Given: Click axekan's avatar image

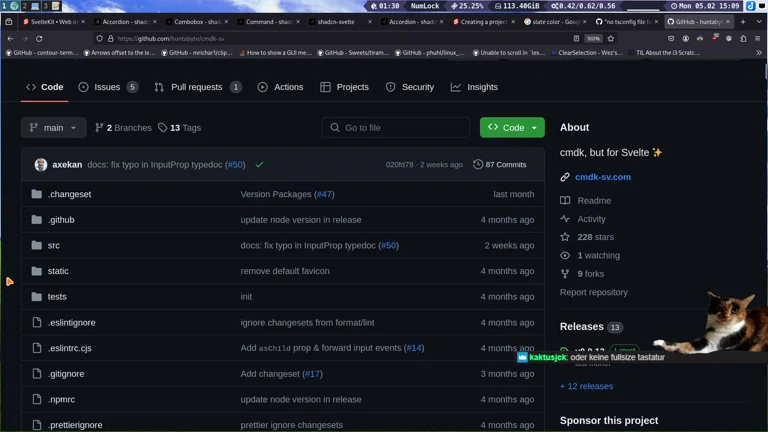Looking at the screenshot, I should [41, 165].
